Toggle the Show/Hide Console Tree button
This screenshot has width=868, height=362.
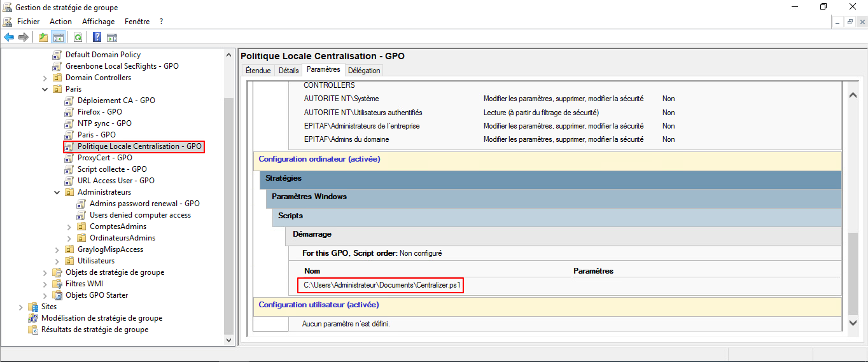point(59,37)
